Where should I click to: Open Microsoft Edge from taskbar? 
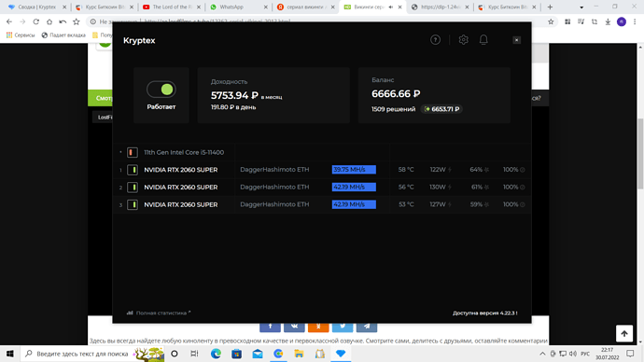pos(216,354)
